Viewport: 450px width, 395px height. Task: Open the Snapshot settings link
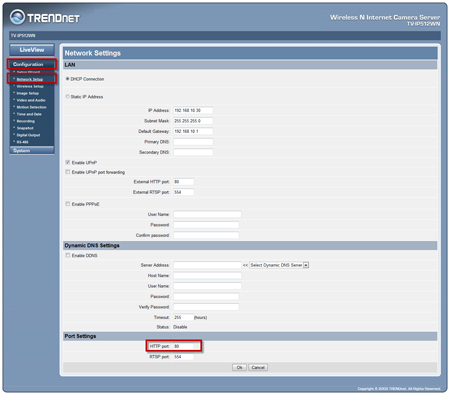coord(25,128)
